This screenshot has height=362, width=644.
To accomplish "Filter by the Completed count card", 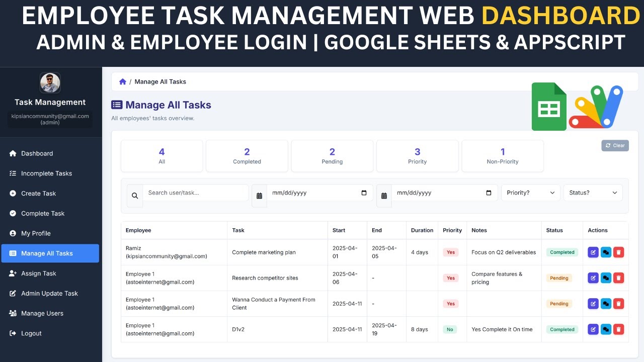I will (247, 156).
